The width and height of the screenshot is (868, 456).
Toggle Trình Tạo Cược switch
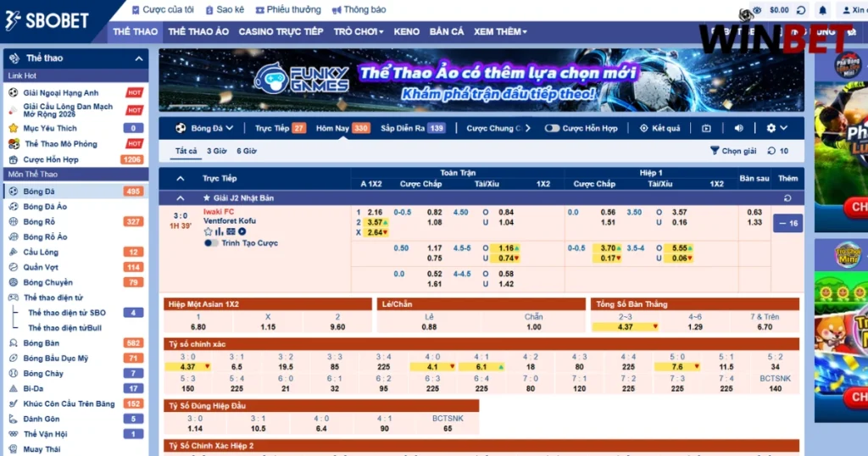[x=211, y=243]
